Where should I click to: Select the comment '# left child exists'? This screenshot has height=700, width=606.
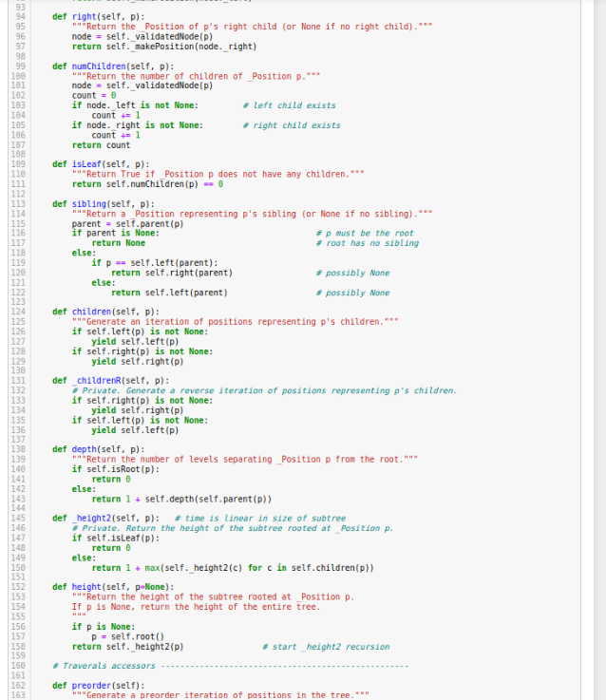coord(290,105)
